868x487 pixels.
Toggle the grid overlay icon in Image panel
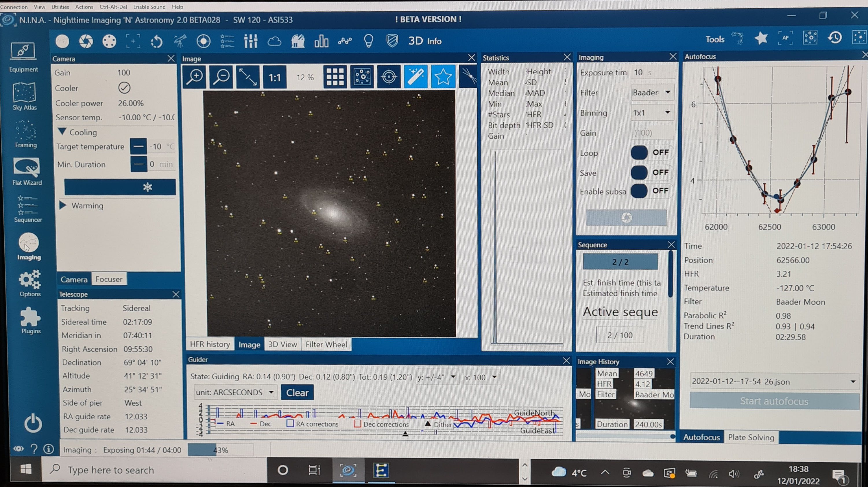click(x=335, y=77)
